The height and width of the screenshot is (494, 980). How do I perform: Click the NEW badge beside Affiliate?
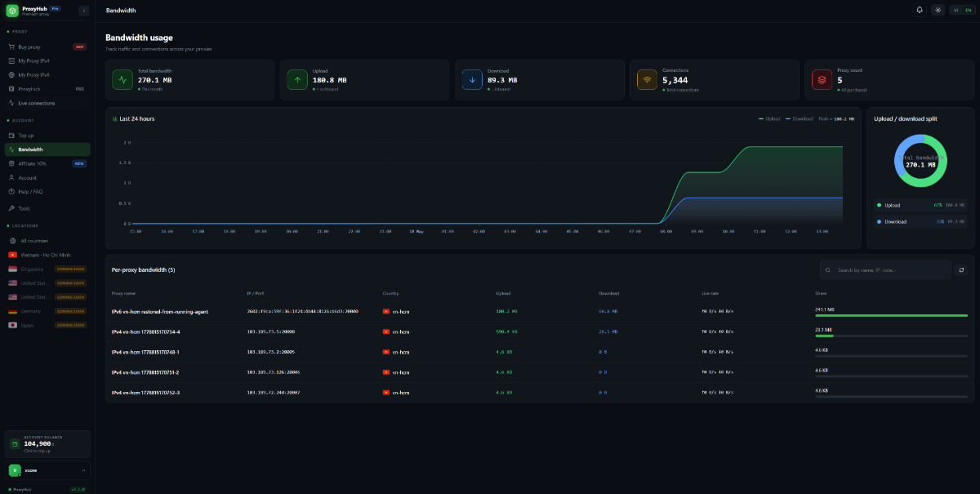pyautogui.click(x=79, y=163)
